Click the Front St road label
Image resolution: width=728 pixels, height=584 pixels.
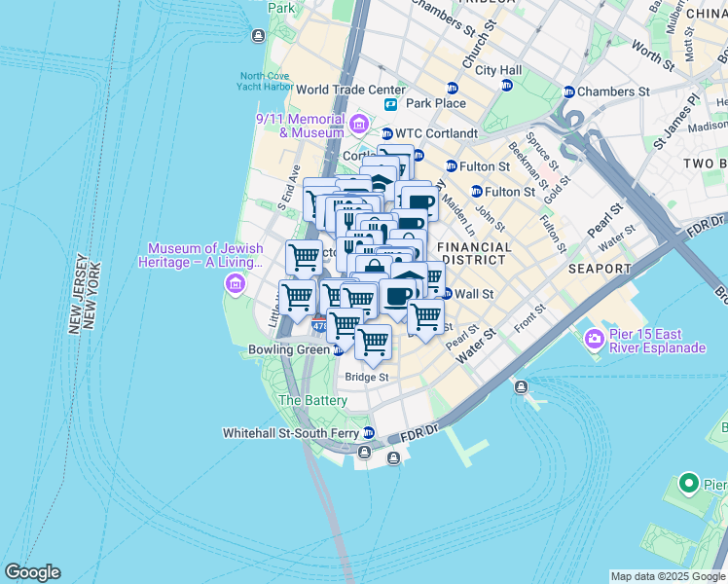click(x=529, y=319)
